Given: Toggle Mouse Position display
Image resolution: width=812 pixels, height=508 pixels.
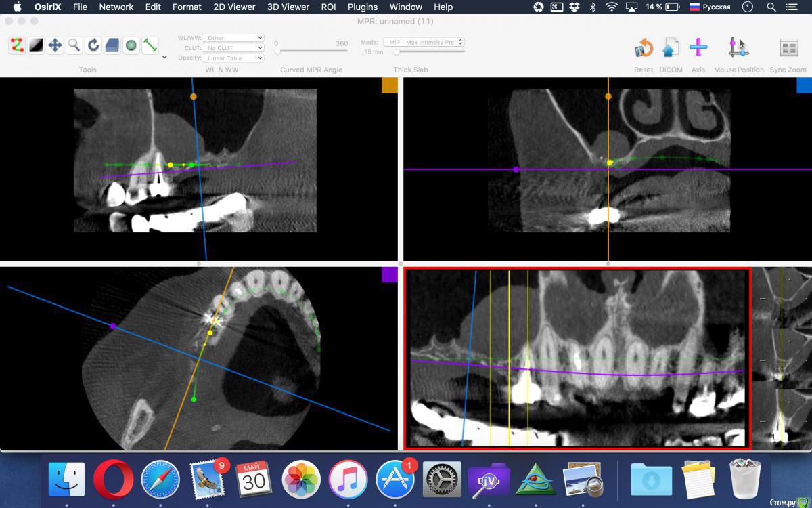Looking at the screenshot, I should point(738,47).
